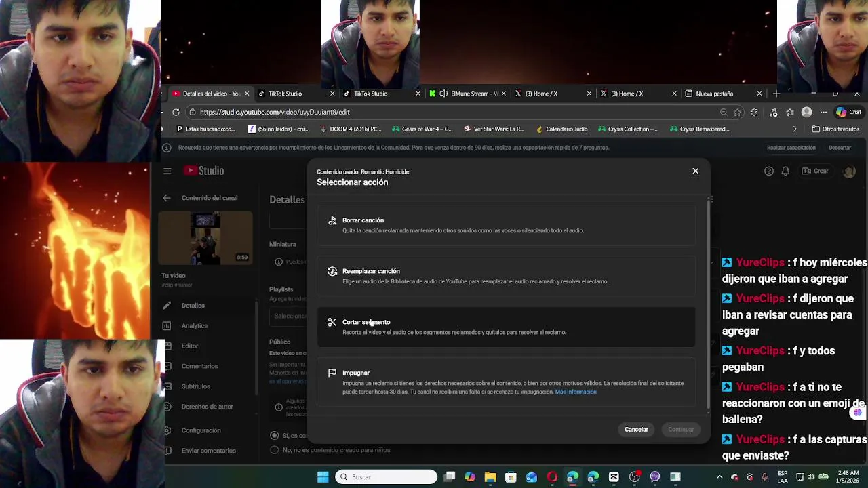This screenshot has height=488, width=868.
Task: Open the Studio notifications bell
Action: coord(785,171)
